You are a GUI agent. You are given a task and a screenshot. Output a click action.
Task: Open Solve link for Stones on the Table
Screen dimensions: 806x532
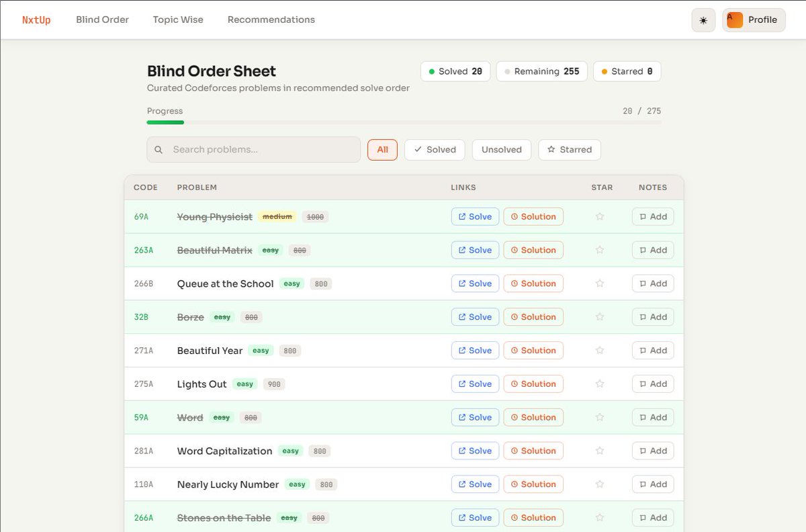coord(475,518)
